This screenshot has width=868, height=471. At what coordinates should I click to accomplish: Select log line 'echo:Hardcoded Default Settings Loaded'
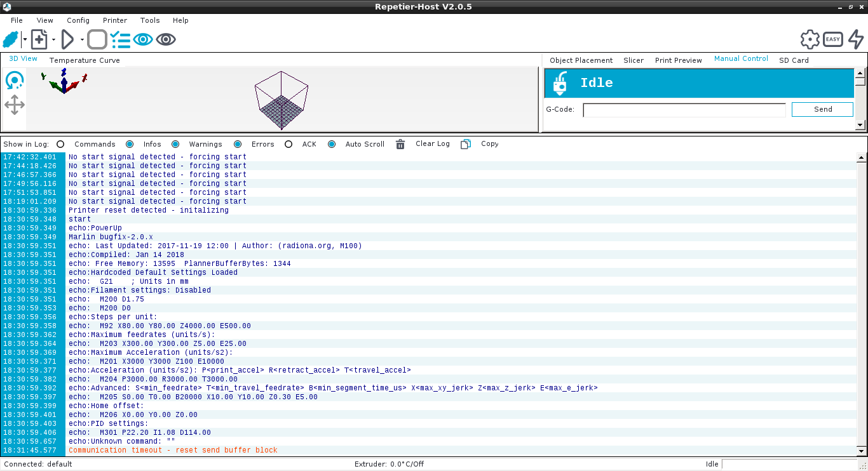(153, 272)
